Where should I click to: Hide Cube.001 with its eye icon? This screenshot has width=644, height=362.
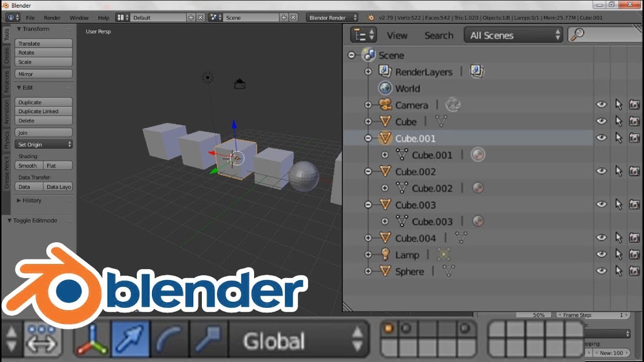[601, 138]
